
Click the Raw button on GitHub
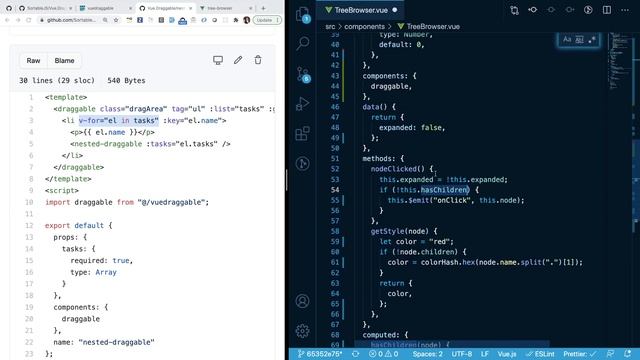33,60
